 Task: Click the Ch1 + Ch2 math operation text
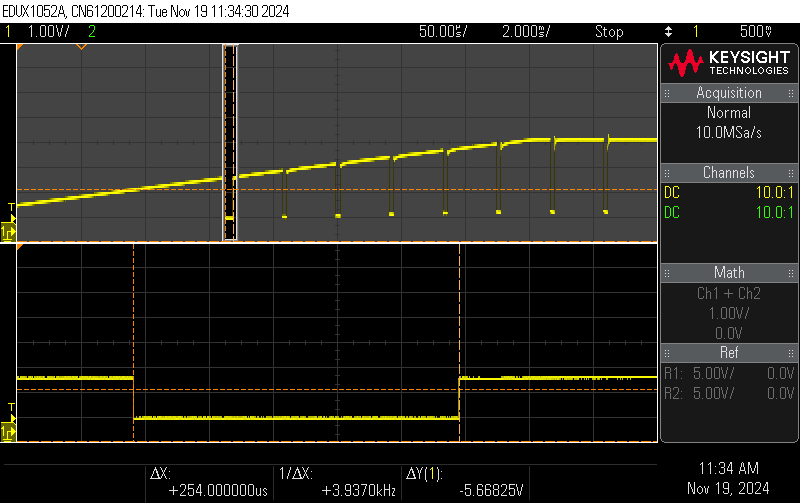729,294
